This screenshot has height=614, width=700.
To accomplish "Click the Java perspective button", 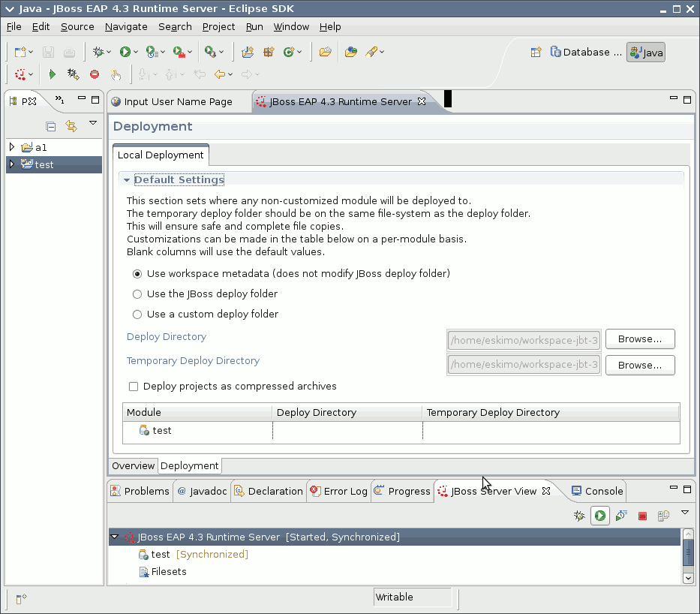I will point(646,53).
